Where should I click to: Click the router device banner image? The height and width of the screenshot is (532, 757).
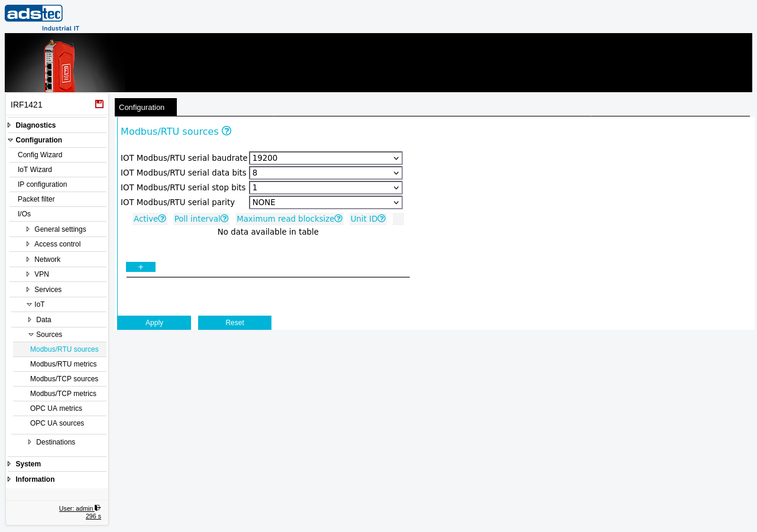[x=65, y=63]
